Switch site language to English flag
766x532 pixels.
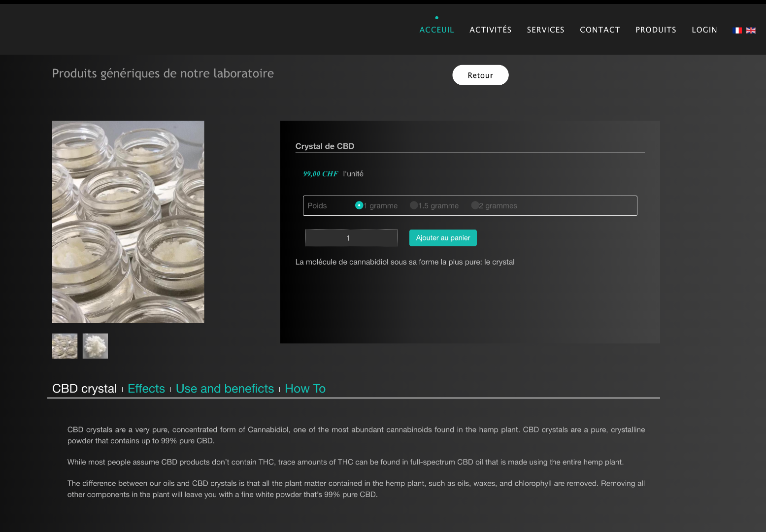tap(751, 31)
